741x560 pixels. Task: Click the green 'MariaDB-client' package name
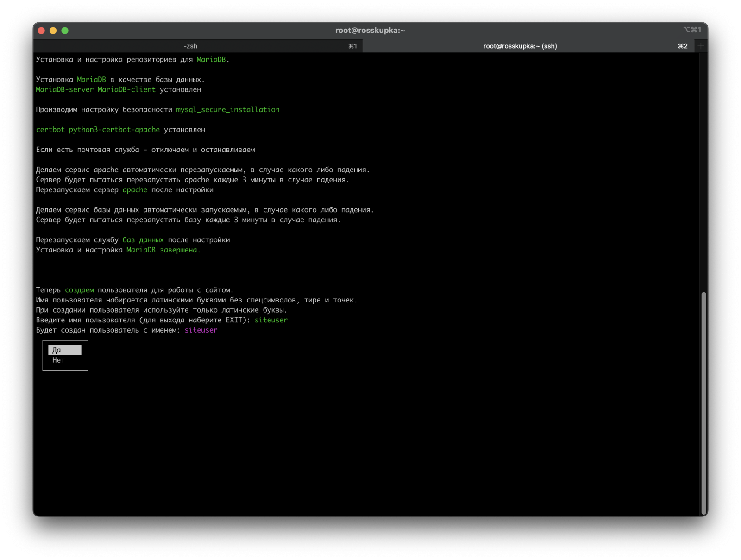(x=126, y=90)
